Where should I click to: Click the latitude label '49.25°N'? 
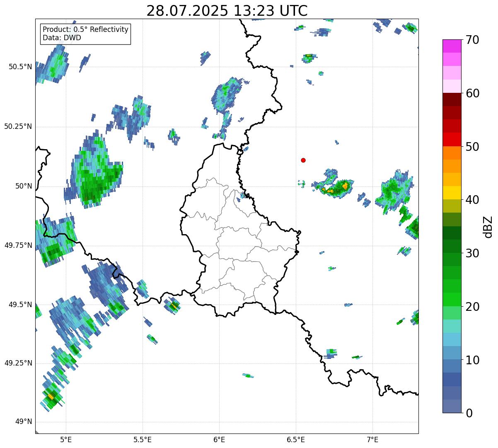point(18,363)
